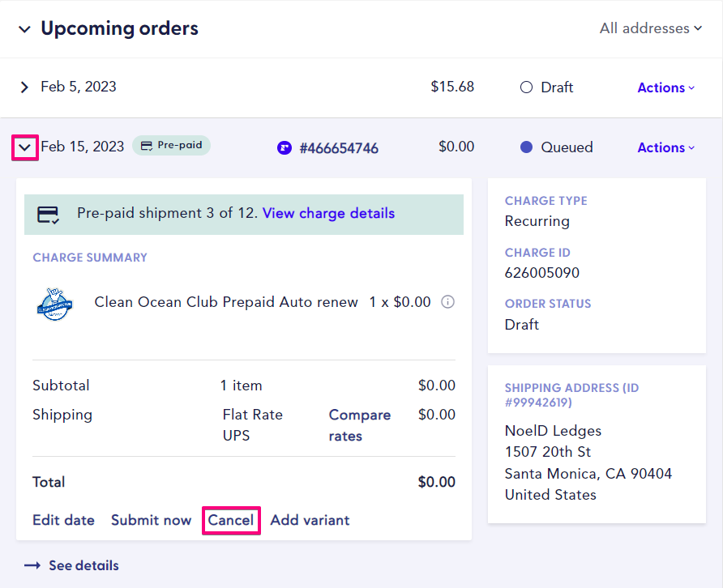
Task: Click the Pre-paid badge next to Feb 15
Action: pyautogui.click(x=171, y=146)
